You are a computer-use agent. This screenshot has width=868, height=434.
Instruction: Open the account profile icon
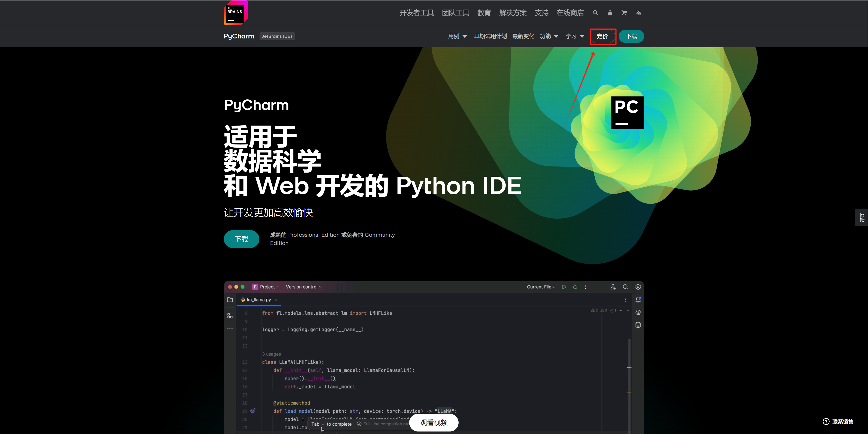click(610, 13)
